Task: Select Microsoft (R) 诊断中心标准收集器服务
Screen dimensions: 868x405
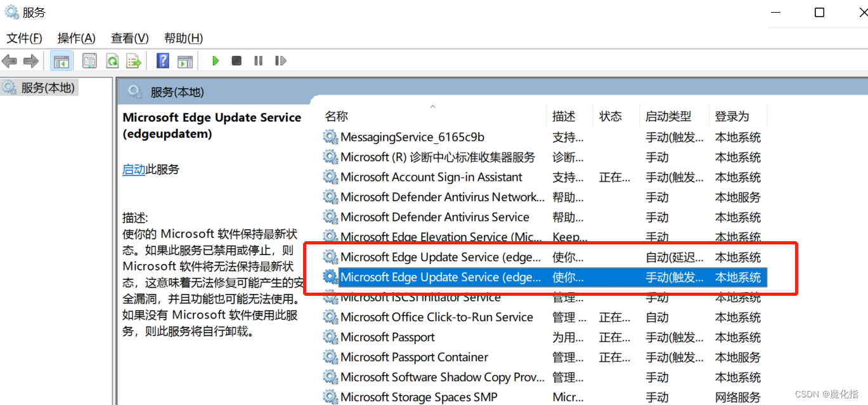Action: [543, 157]
